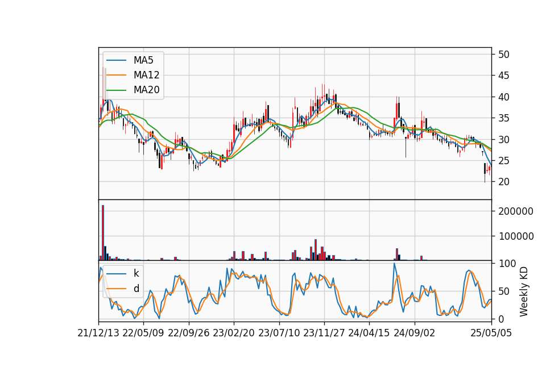The width and height of the screenshot is (546, 392).
Task: Click the MA5 legend label
Action: tap(143, 60)
